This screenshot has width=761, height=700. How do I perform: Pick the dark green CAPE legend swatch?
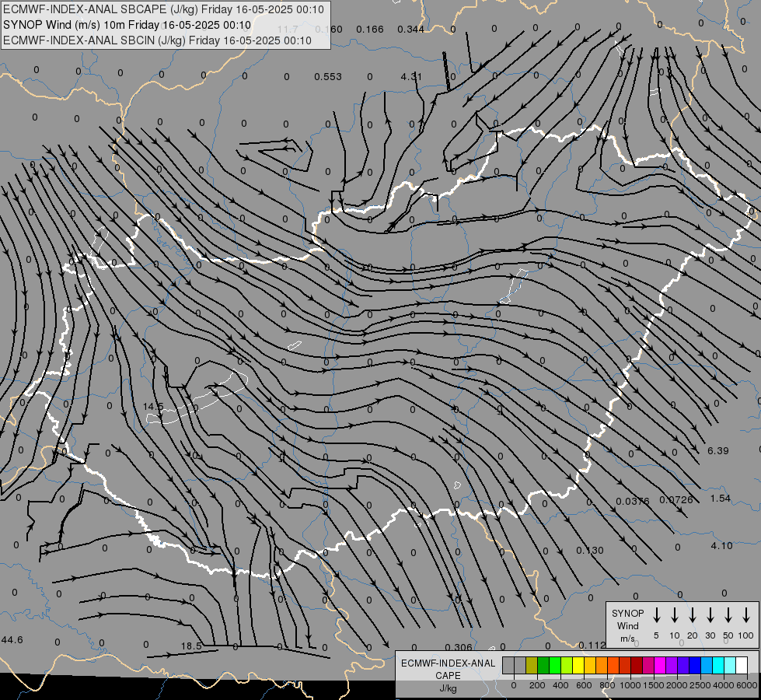pyautogui.click(x=543, y=665)
